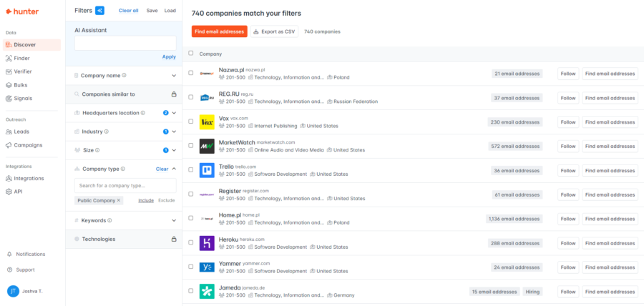This screenshot has height=306, width=644.
Task: Click the JT user avatar
Action: [13, 291]
